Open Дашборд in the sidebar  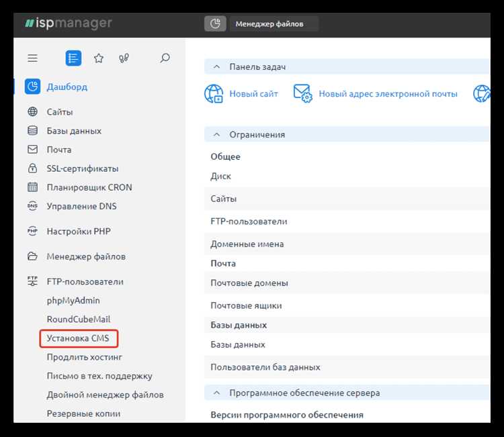tap(67, 87)
